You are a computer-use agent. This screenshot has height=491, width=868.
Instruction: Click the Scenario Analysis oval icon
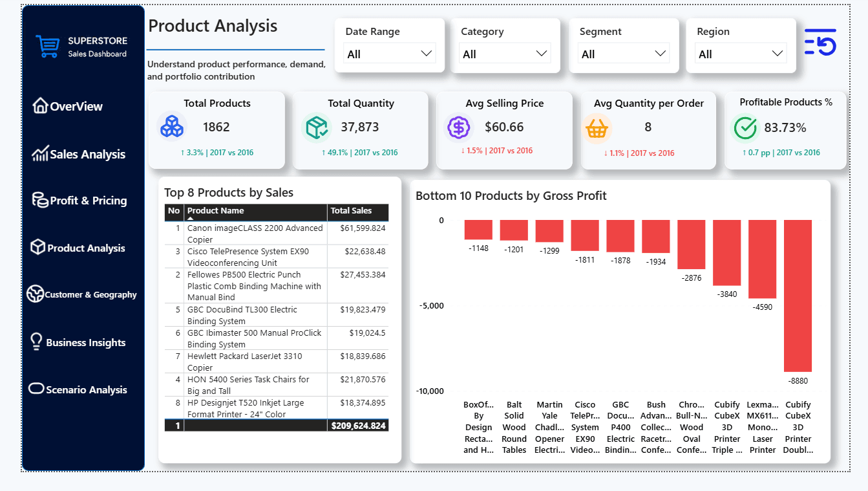pos(36,389)
